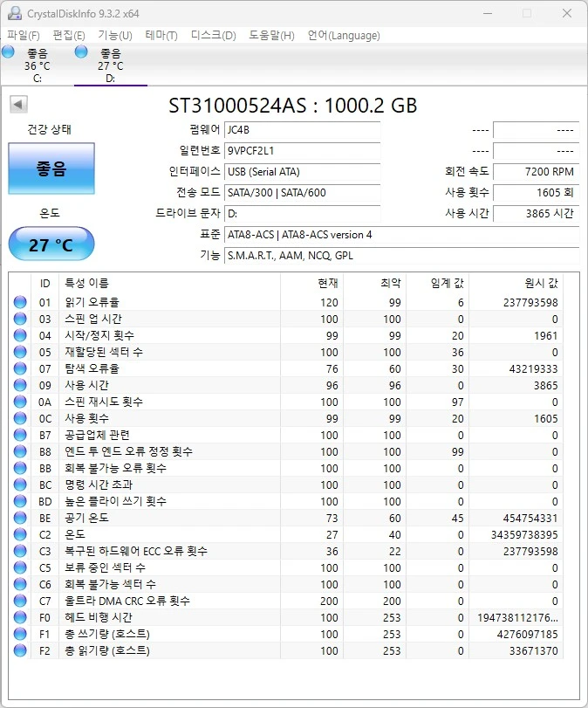The height and width of the screenshot is (708, 588).
Task: Click the 좋음 health status button
Action: (x=51, y=168)
